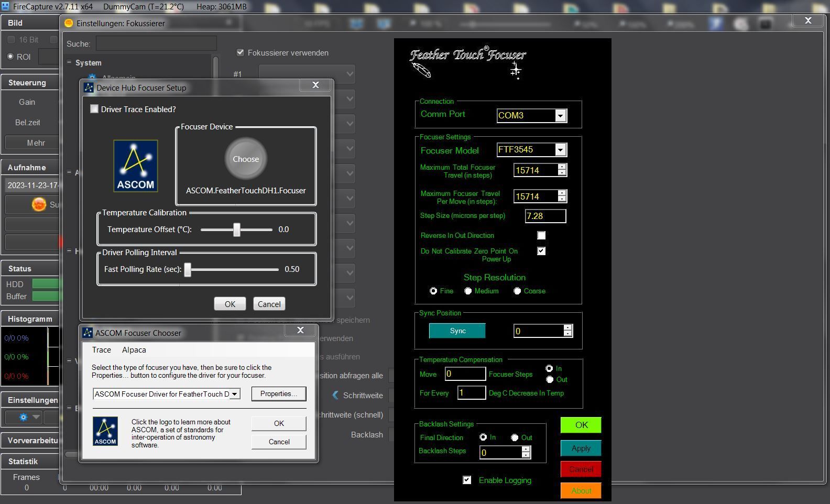This screenshot has width=830, height=504.
Task: Click the Temperature Offset slider
Action: click(236, 229)
